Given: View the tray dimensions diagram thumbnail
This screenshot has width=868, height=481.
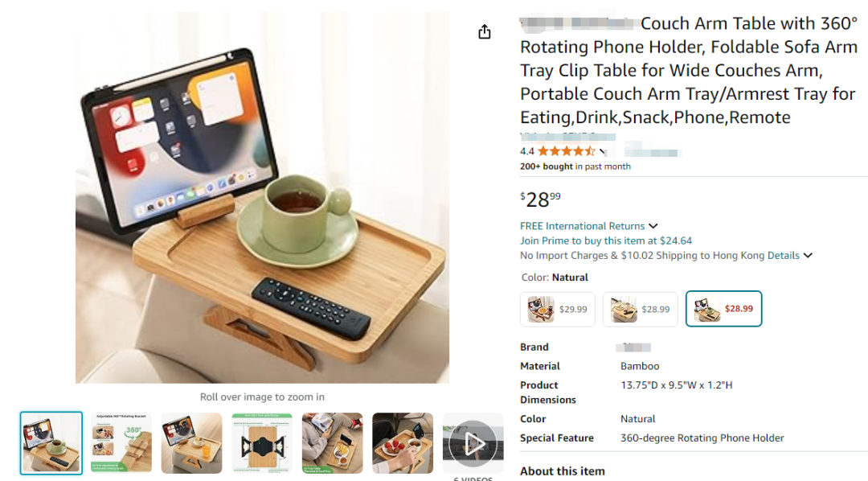Looking at the screenshot, I should tap(262, 443).
